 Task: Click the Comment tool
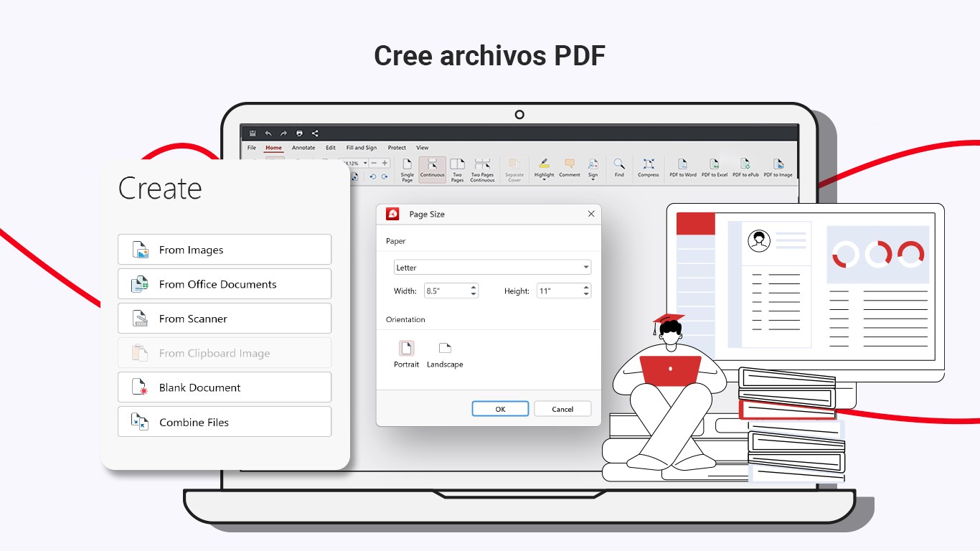click(x=570, y=168)
